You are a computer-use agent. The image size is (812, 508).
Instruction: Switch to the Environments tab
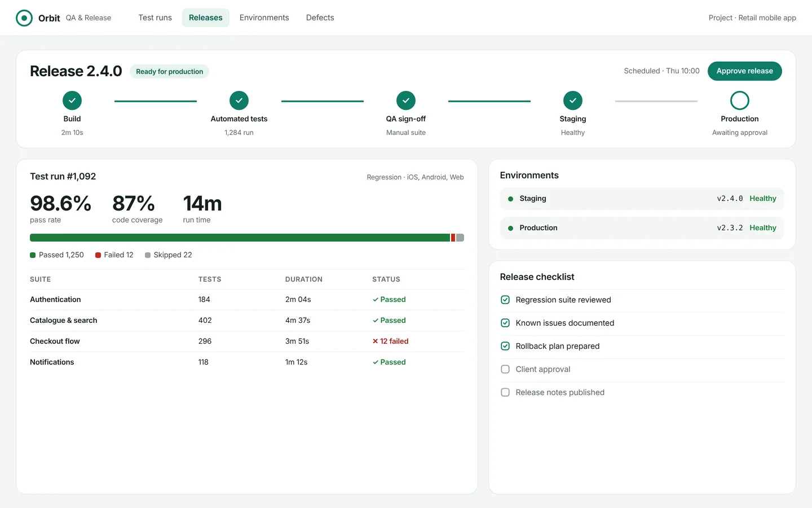click(264, 17)
